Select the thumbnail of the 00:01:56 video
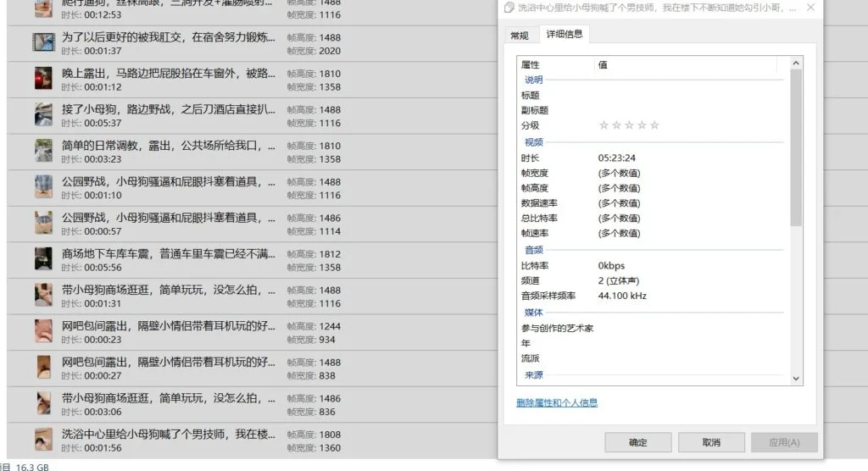868x471 pixels. [44, 440]
